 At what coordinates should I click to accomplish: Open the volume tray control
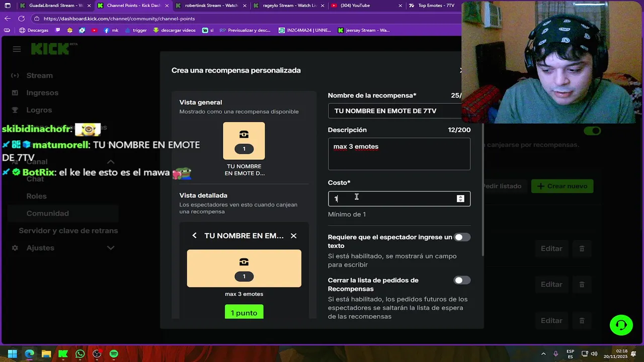(594, 354)
